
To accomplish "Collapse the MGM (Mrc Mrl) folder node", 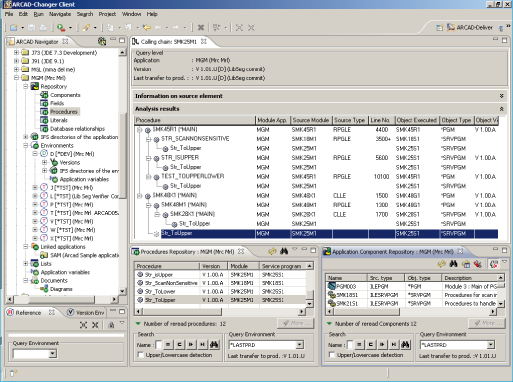I will [16, 78].
